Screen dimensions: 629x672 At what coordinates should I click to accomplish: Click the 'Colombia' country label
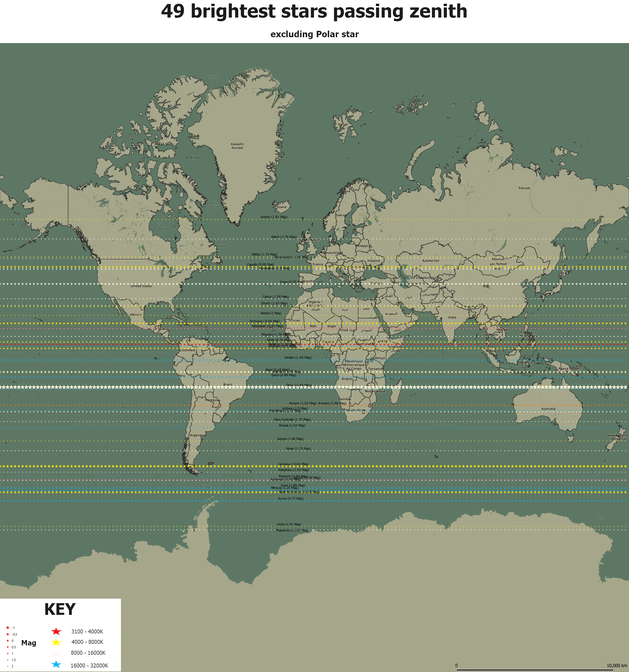coord(187,350)
